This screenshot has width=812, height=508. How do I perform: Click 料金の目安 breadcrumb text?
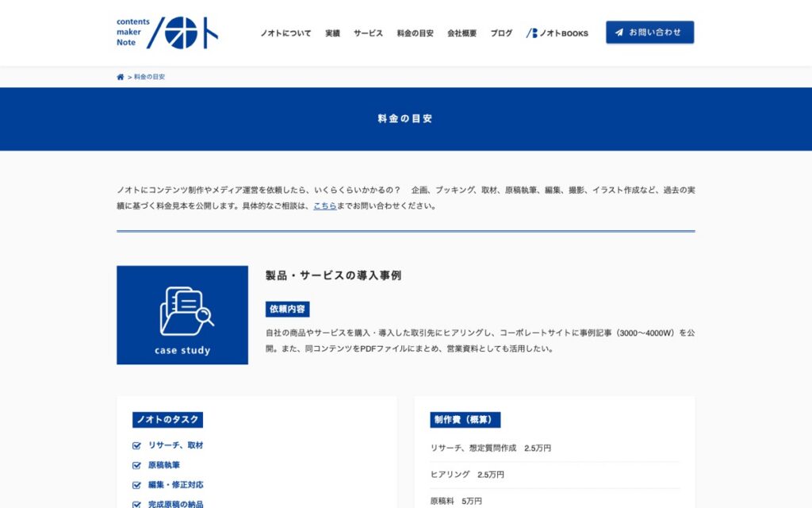click(149, 77)
